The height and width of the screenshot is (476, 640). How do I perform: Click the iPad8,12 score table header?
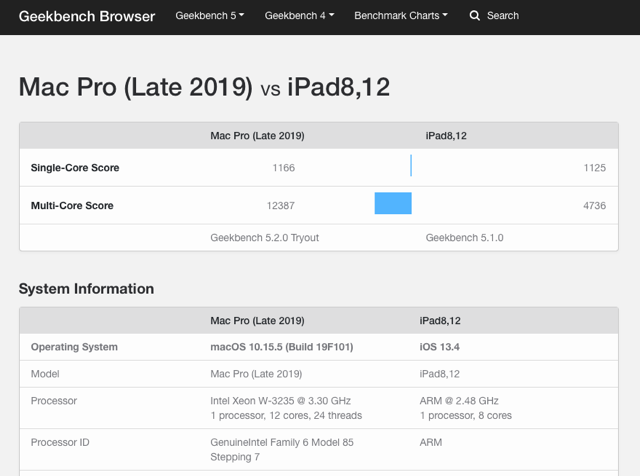tap(446, 136)
